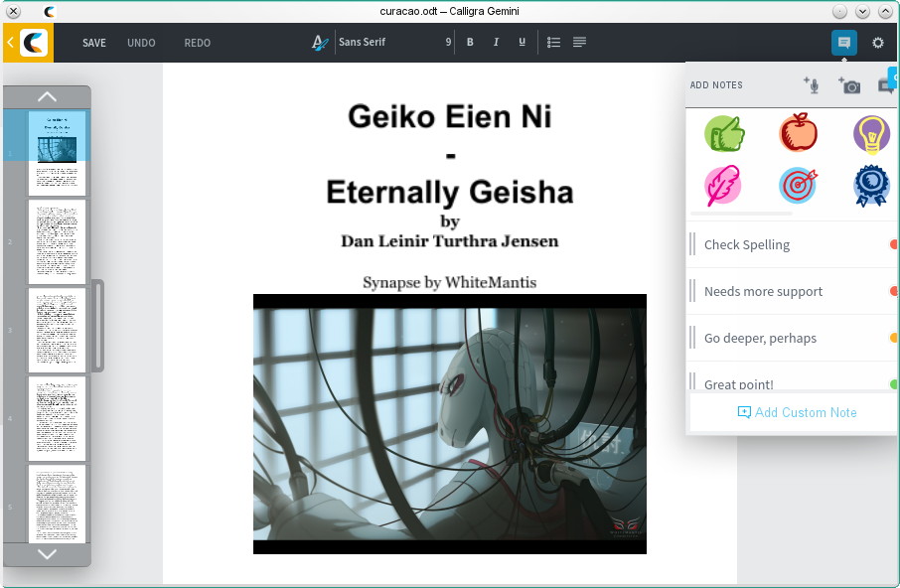Viewport: 900px width, 588px height.
Task: Click the Add Custom Note link
Action: 796,412
